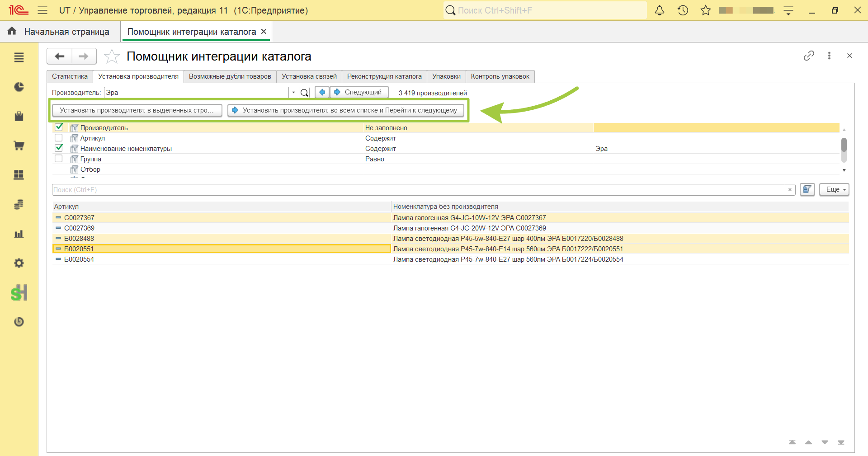Open the main menu hamburger in title bar

click(42, 10)
